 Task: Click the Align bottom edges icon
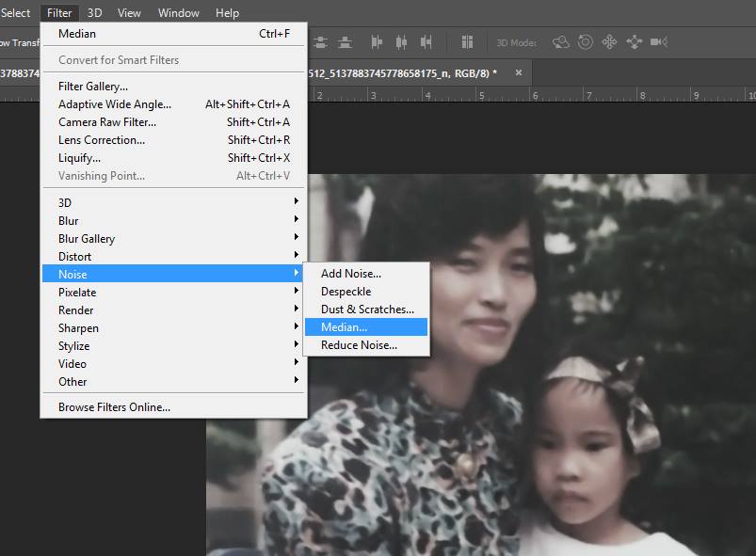346,42
